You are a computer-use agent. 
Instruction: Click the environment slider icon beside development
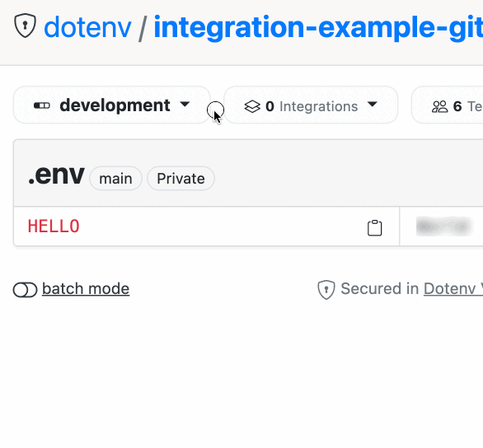[x=42, y=106]
